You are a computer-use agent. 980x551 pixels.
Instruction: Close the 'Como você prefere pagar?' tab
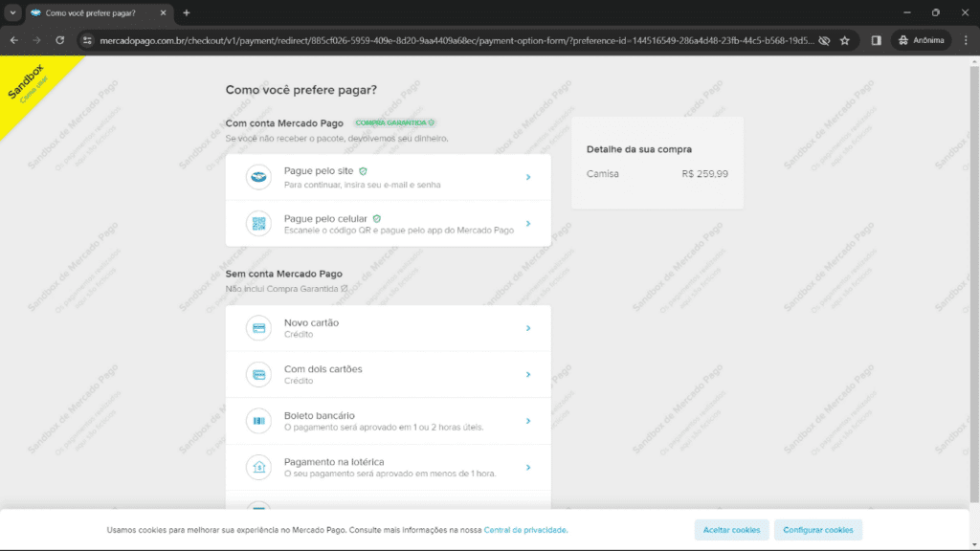[163, 12]
